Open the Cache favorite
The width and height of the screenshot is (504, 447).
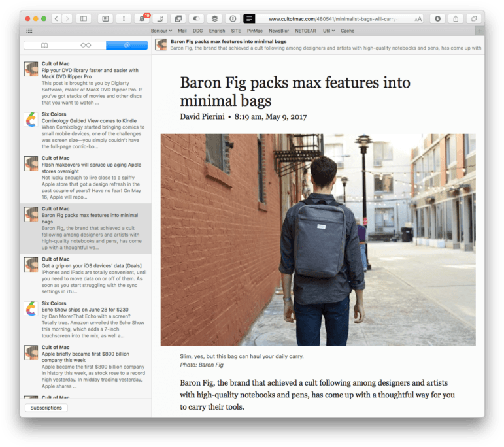coord(348,31)
